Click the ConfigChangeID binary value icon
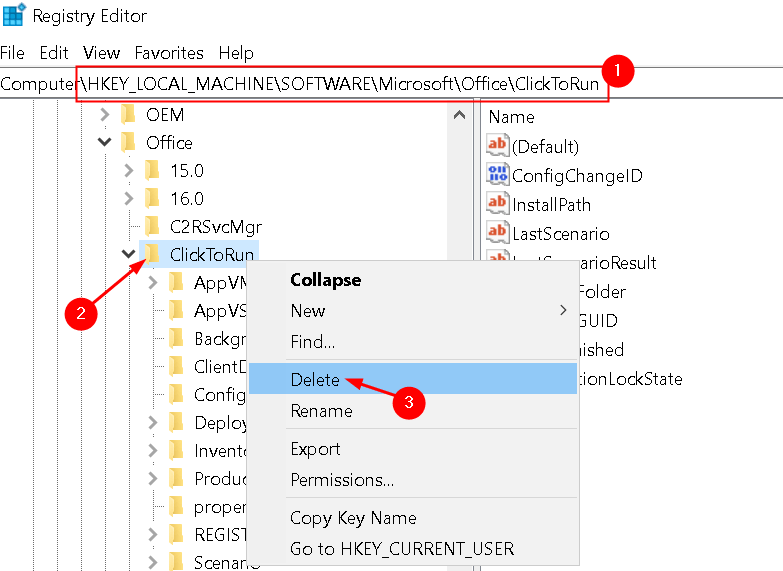This screenshot has width=783, height=571. (x=497, y=174)
